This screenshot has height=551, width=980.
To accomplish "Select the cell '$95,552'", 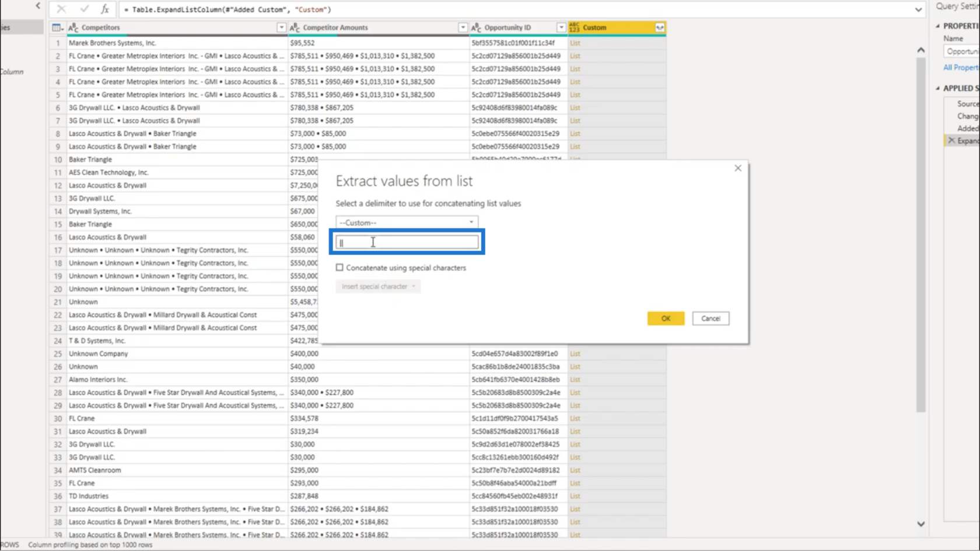I will coord(379,43).
